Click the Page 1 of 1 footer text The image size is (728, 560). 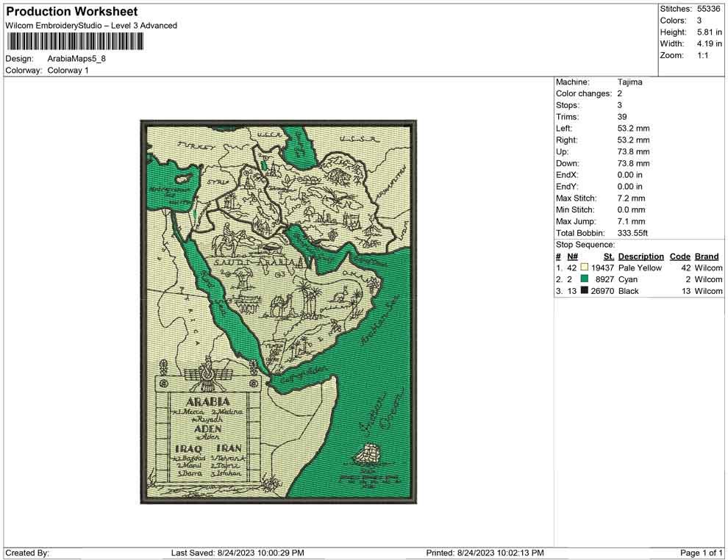click(x=702, y=553)
